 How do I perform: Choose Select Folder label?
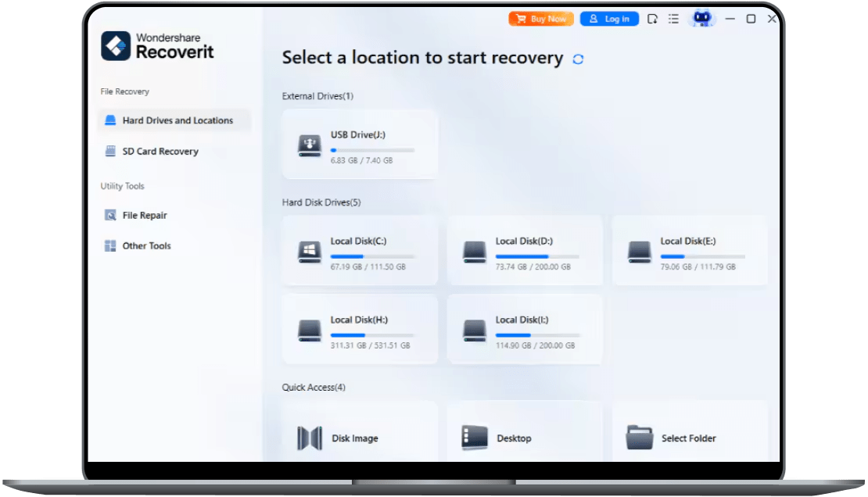tap(689, 438)
